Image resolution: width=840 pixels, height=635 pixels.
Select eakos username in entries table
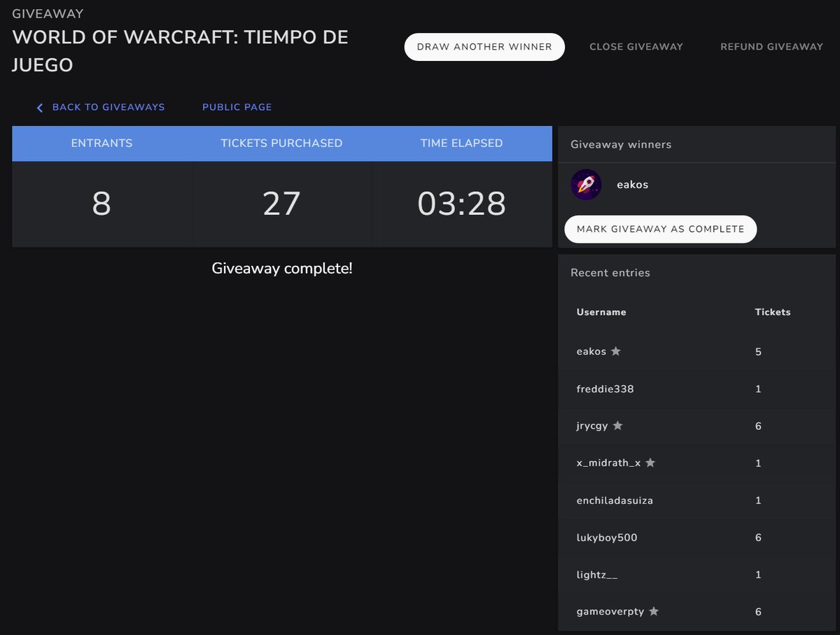[591, 351]
